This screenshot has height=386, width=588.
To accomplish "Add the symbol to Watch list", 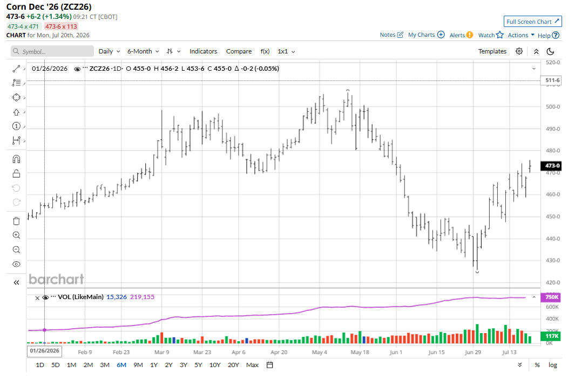I will [490, 35].
